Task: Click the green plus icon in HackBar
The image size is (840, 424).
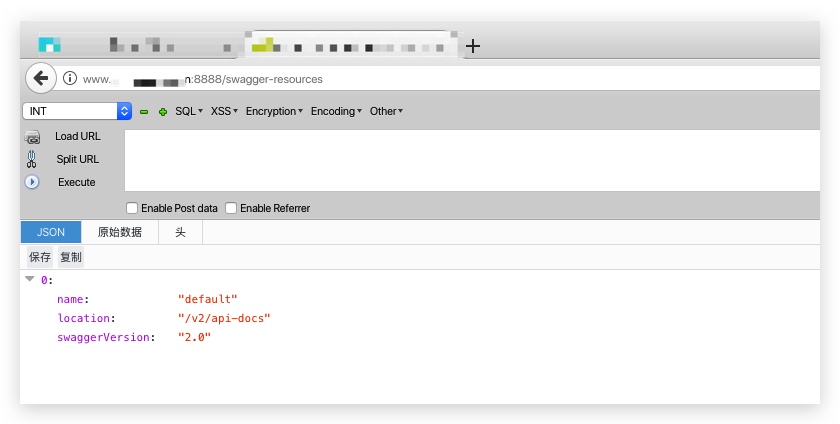Action: [x=163, y=111]
